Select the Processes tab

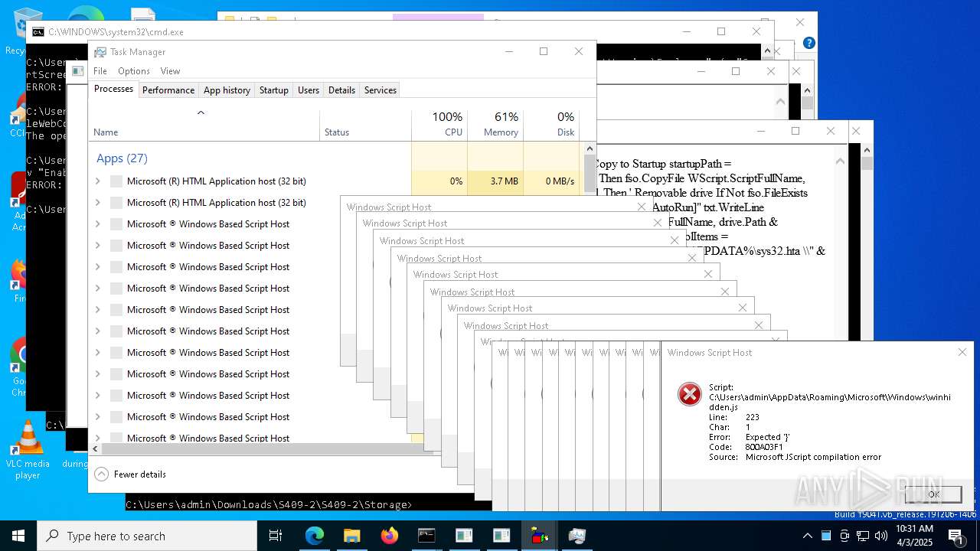click(113, 89)
